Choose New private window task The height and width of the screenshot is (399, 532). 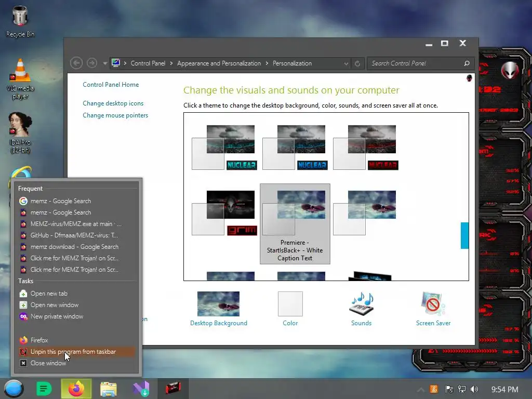77,316
